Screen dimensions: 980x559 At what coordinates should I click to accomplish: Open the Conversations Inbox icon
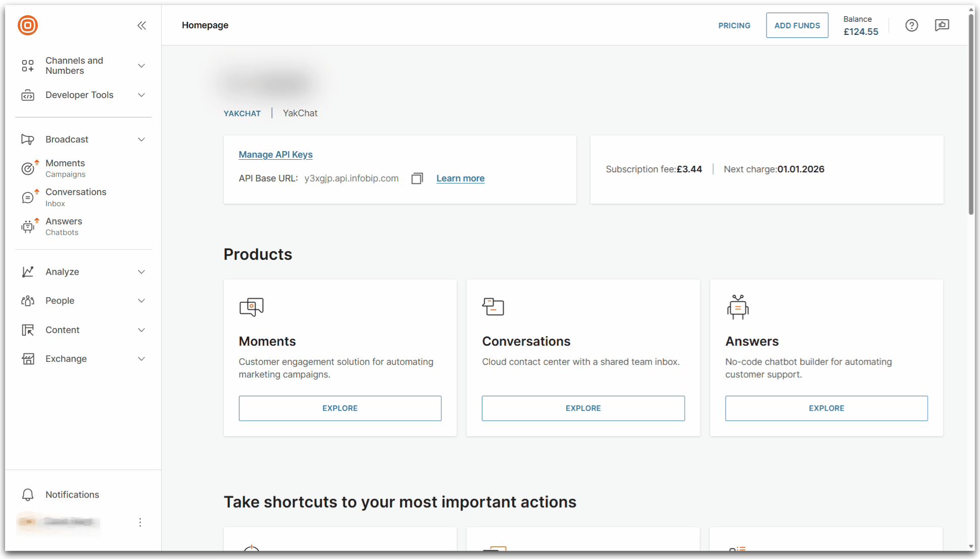coord(28,197)
